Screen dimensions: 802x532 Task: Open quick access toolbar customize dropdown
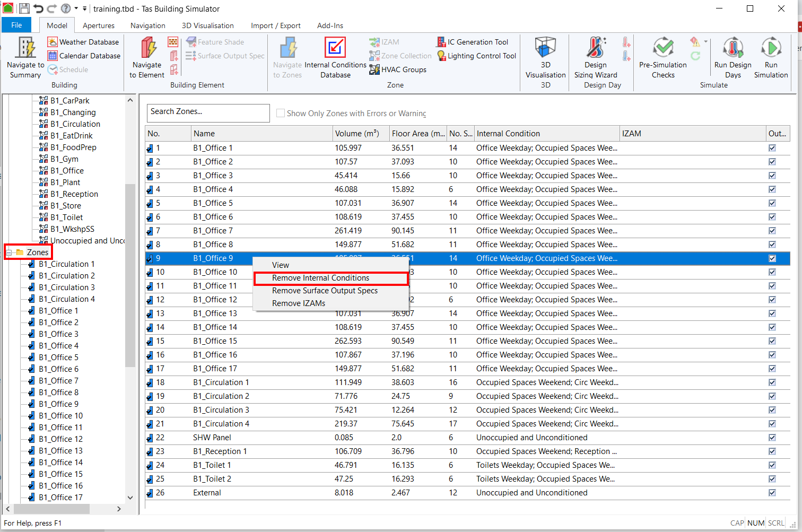pyautogui.click(x=85, y=8)
